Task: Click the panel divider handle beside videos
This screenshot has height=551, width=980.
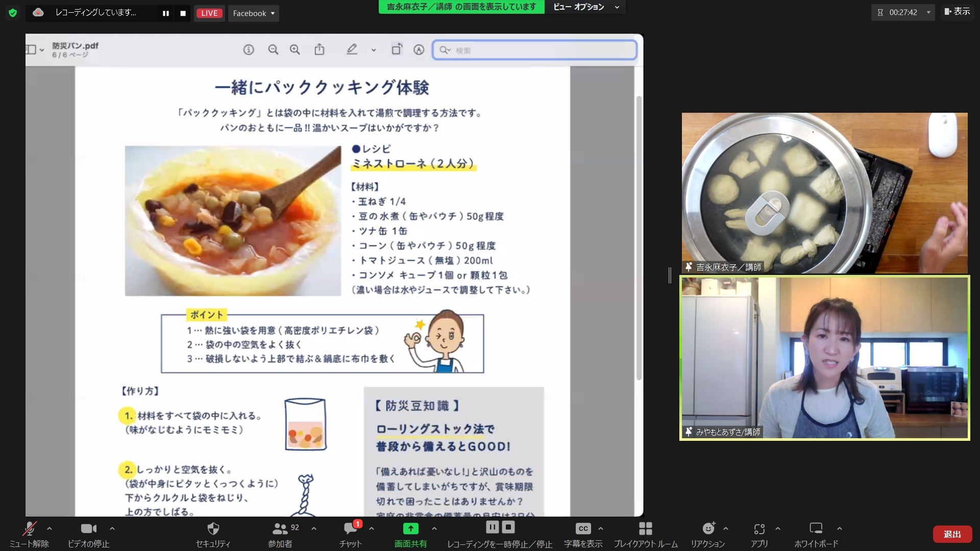Action: point(670,275)
